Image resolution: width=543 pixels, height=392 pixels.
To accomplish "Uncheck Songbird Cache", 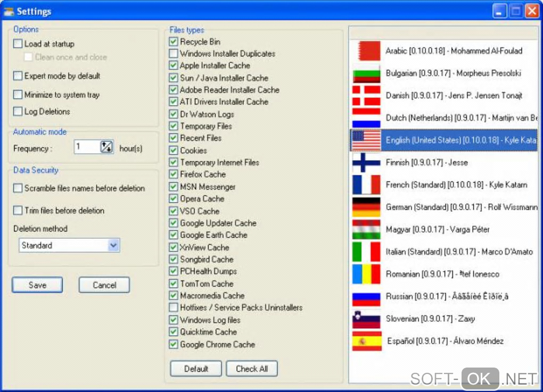I will (x=174, y=259).
